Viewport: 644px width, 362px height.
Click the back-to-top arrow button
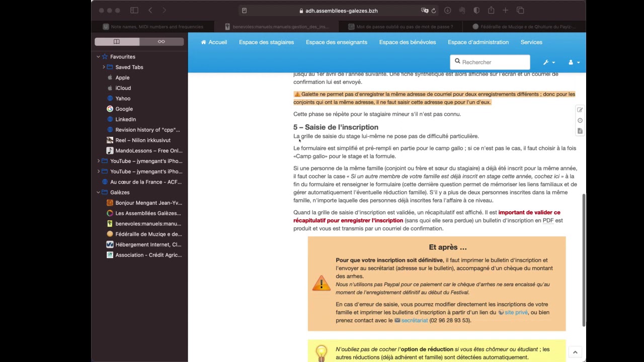(575, 352)
